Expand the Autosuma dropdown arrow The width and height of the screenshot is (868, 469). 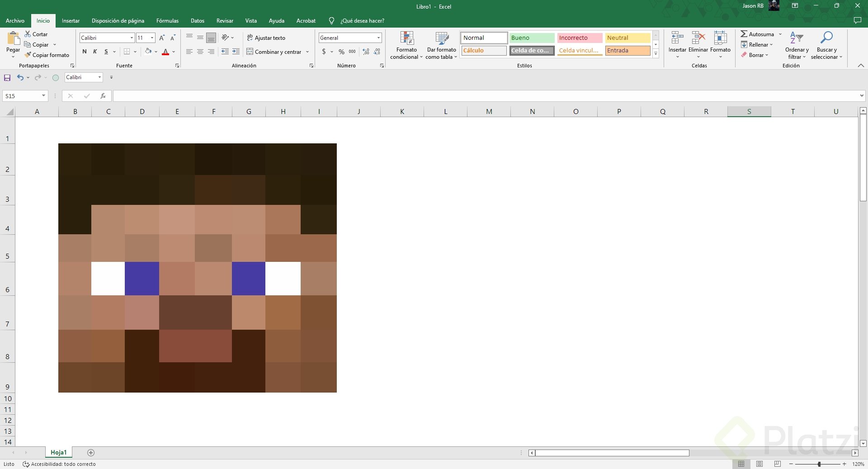point(780,34)
